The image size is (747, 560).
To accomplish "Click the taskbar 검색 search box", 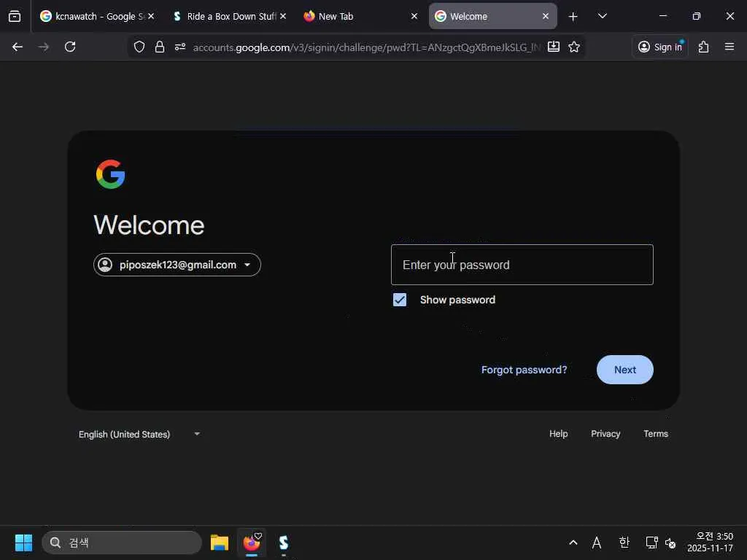I will tap(122, 542).
